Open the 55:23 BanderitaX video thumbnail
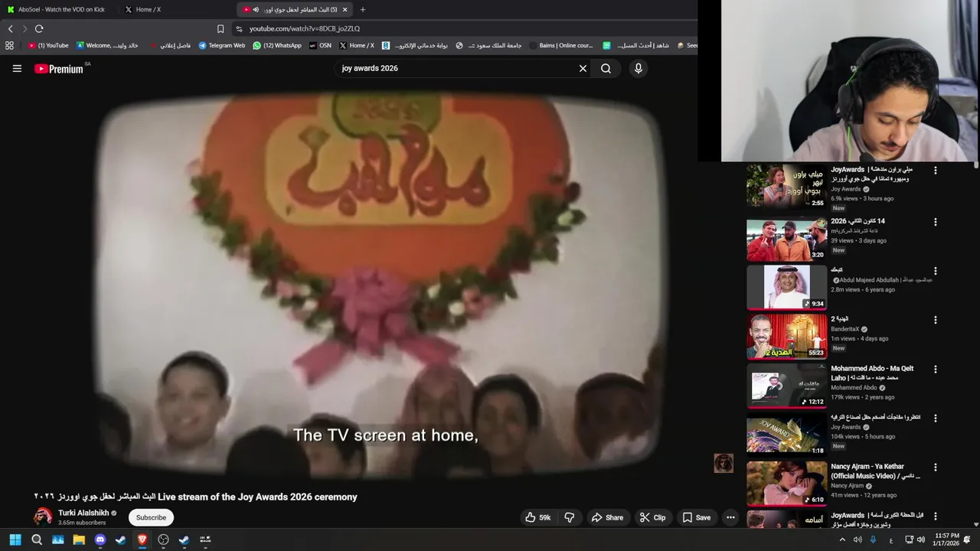 click(x=787, y=336)
